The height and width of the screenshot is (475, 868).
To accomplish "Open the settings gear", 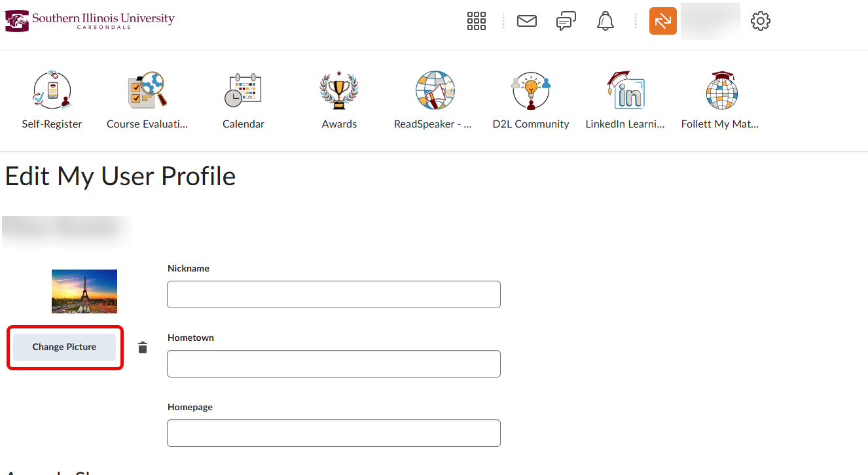I will [x=760, y=21].
